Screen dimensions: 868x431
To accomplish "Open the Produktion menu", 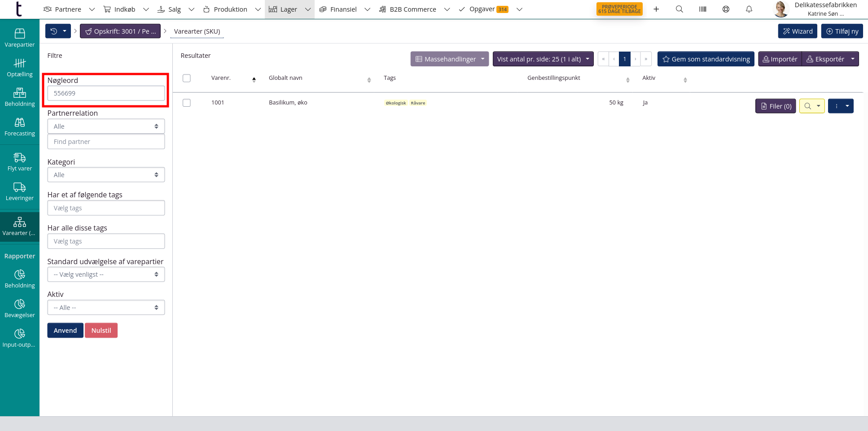I will [x=230, y=9].
